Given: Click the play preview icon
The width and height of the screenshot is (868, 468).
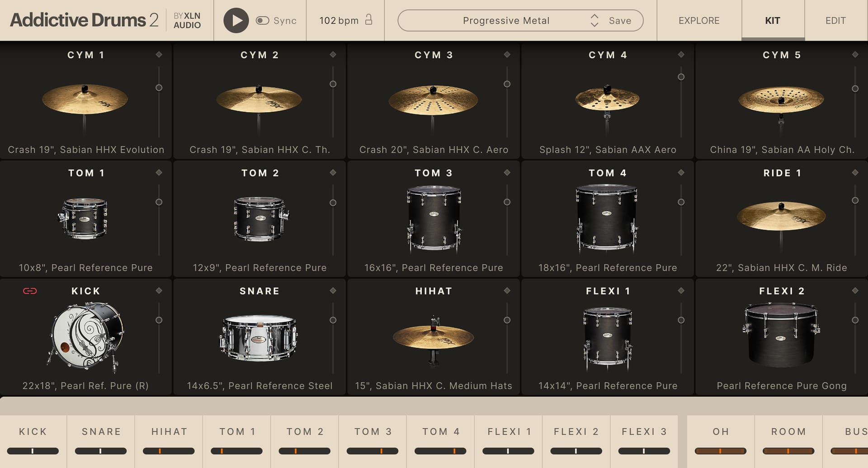Looking at the screenshot, I should [236, 20].
